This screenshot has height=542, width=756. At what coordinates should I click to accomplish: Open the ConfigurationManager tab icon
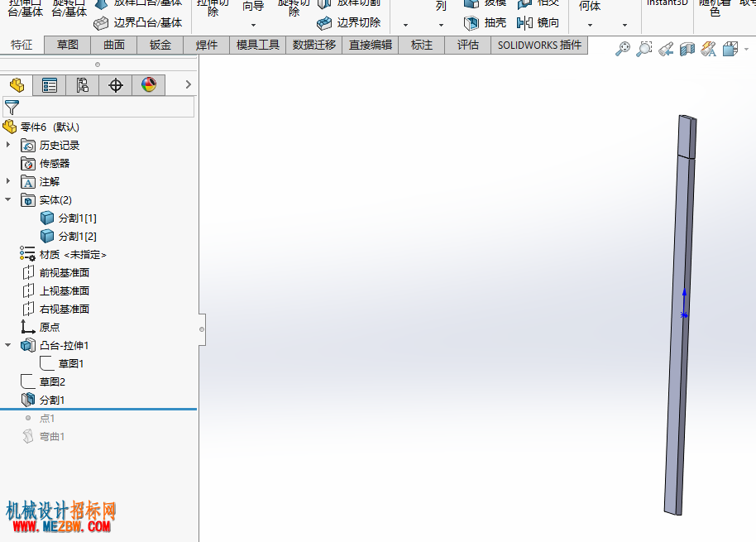click(x=83, y=85)
